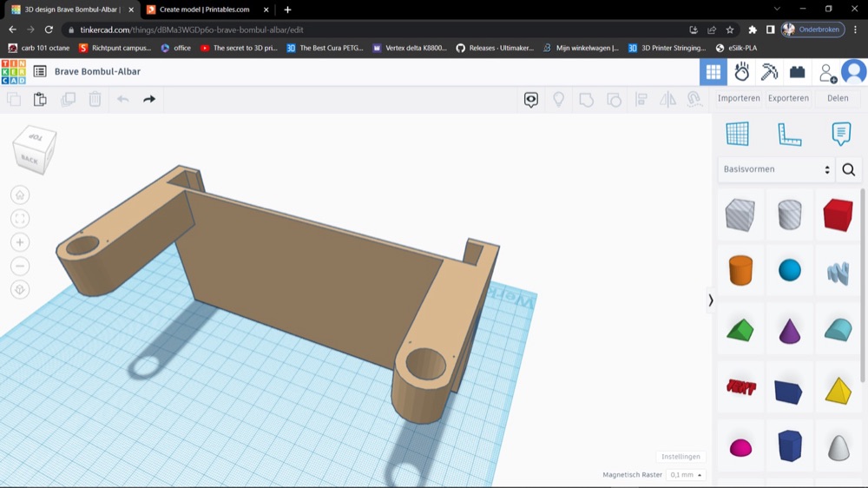The image size is (868, 488).
Task: Open the Notes tool icon
Action: pyautogui.click(x=841, y=134)
